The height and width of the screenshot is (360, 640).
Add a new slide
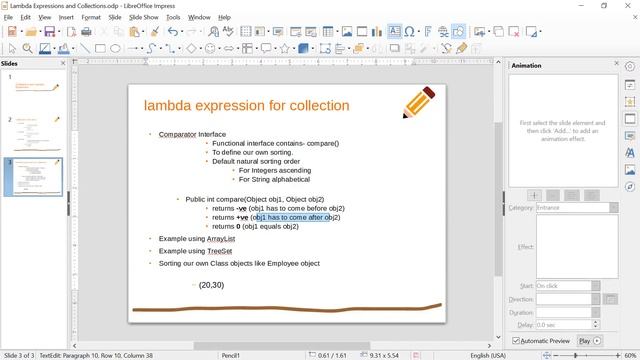479,31
